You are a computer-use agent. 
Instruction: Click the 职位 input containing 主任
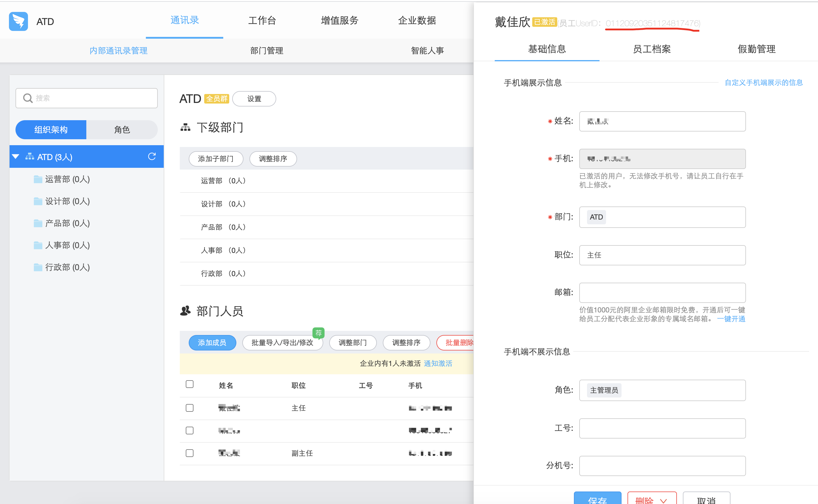pyautogui.click(x=662, y=255)
